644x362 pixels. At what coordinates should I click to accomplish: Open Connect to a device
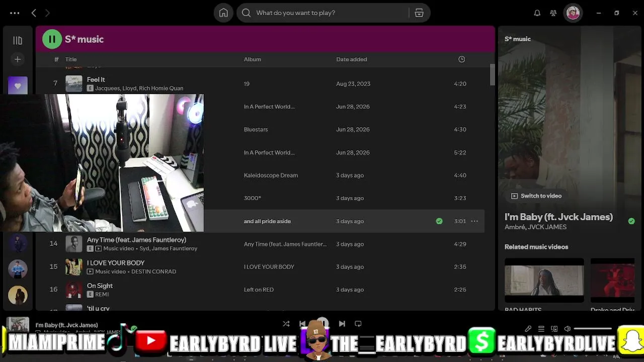[554, 329]
